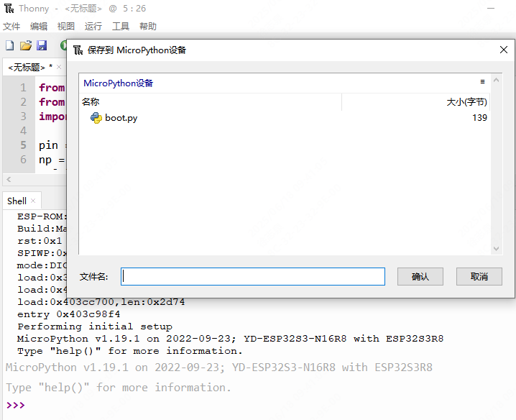516x420 pixels.
Task: Click the Open file folder icon
Action: [x=26, y=45]
